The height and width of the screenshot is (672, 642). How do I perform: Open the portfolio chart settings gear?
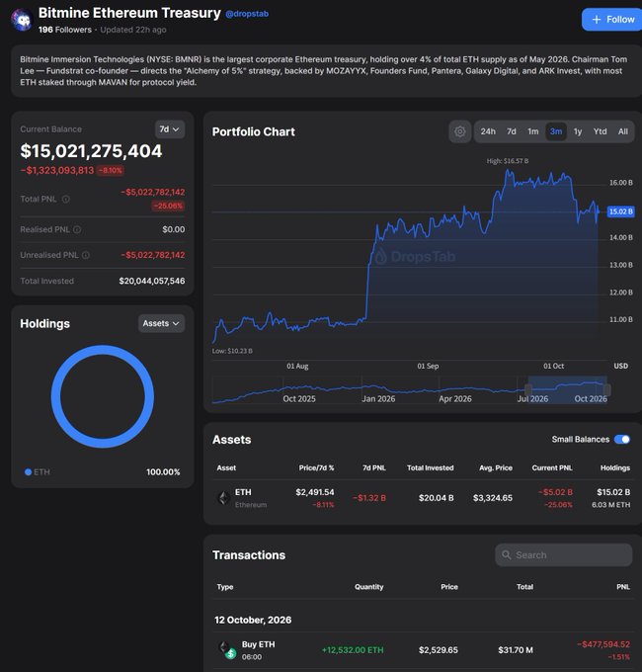460,131
